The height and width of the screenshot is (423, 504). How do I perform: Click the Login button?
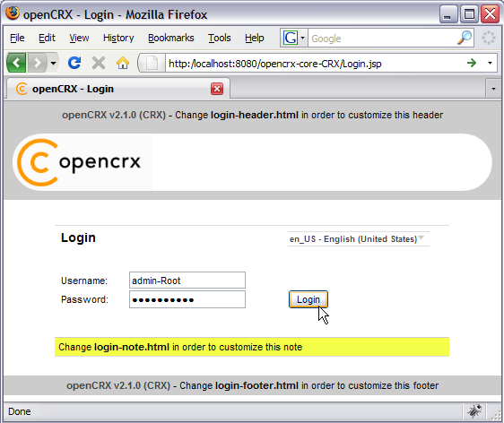(x=308, y=299)
